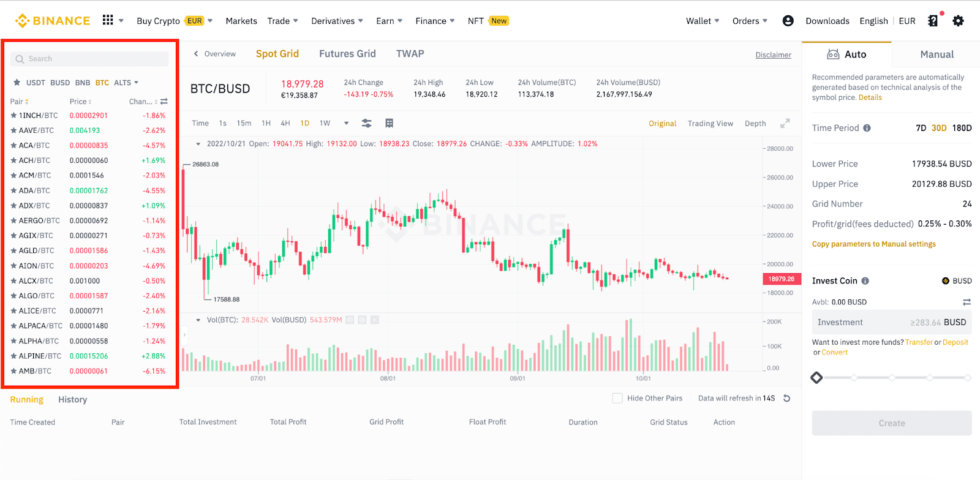Switch chart interval to 1s
This screenshot has height=480, width=980.
222,123
